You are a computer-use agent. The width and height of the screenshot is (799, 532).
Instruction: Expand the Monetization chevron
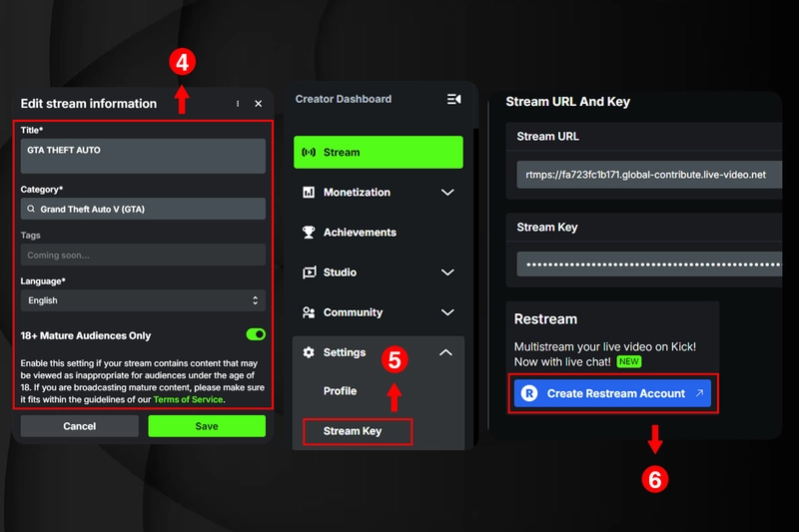[x=447, y=193]
